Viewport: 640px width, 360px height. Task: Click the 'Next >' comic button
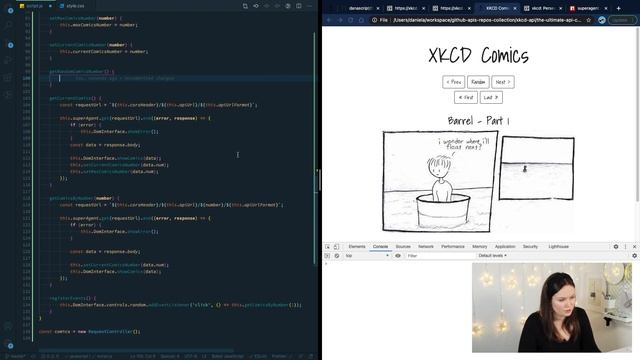click(x=503, y=82)
